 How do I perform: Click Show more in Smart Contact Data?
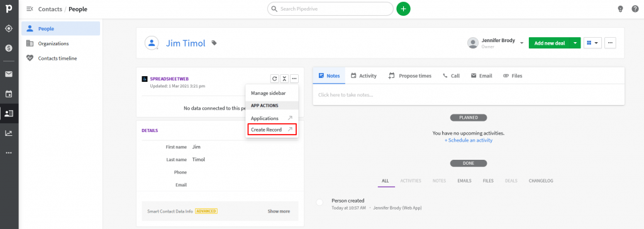(x=279, y=211)
